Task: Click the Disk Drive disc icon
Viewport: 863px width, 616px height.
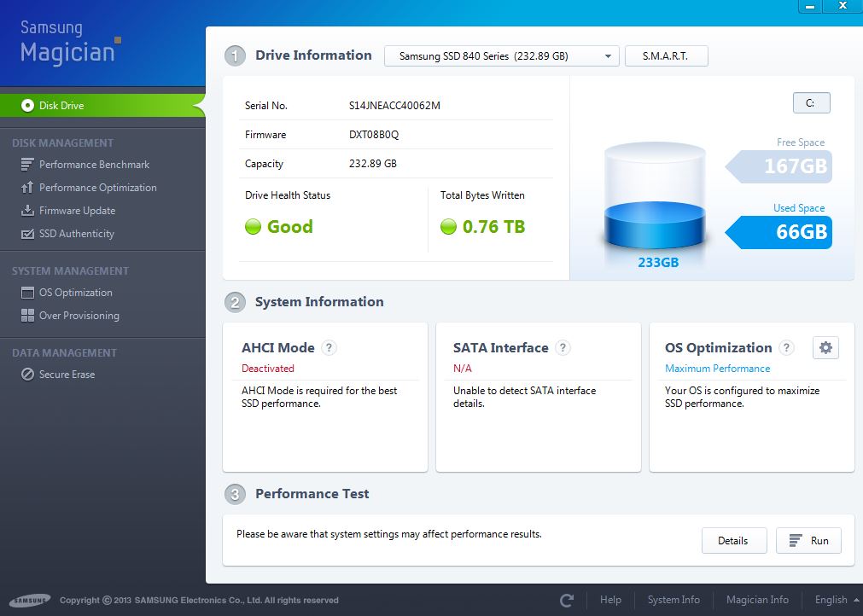Action: click(27, 106)
